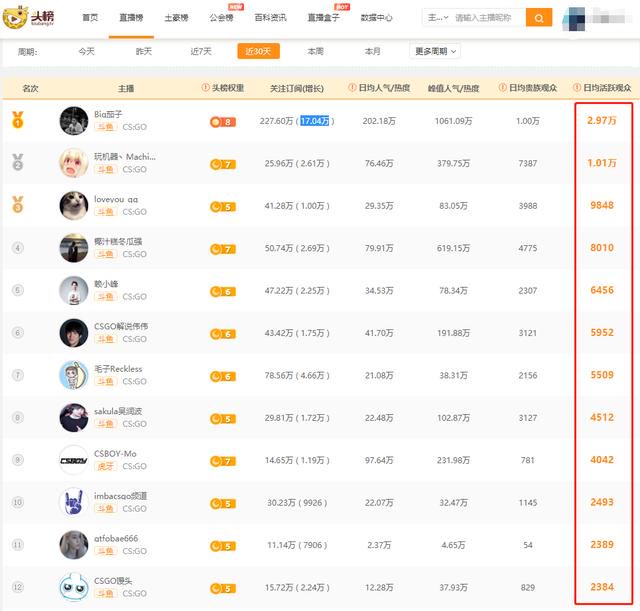Click the 名次 column header
Viewport: 640px width, 611px height.
point(30,88)
